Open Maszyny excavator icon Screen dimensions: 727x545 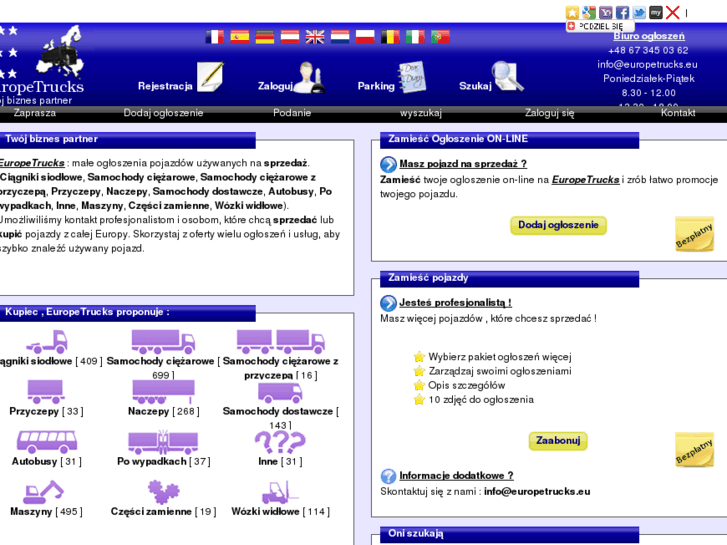[43, 492]
